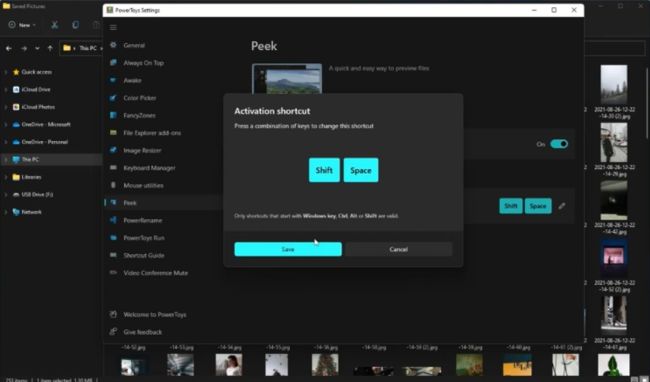650x382 pixels.
Task: Select Network in Explorer tree
Action: [31, 212]
